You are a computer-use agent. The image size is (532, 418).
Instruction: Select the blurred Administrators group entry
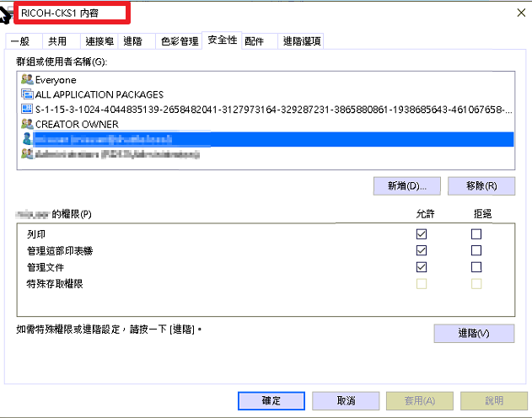tap(266, 154)
